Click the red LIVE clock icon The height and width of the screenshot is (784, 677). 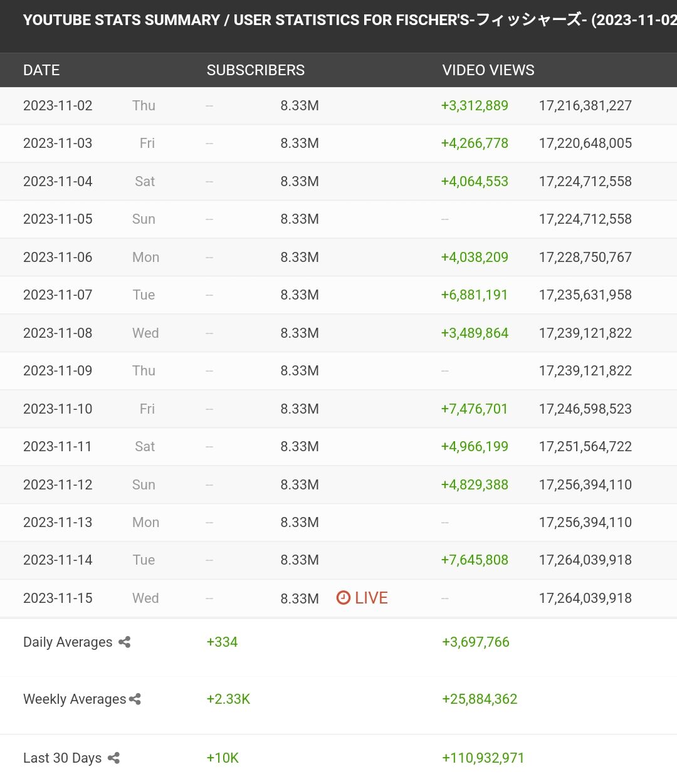point(343,597)
